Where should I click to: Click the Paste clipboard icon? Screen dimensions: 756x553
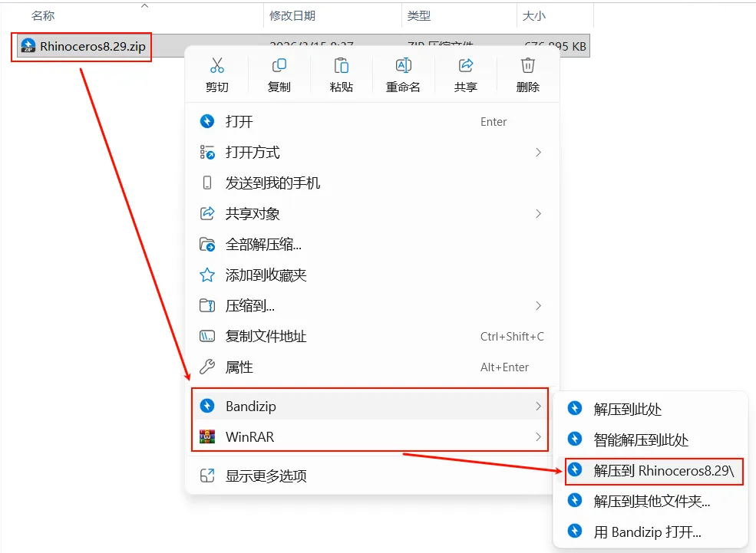click(x=341, y=65)
